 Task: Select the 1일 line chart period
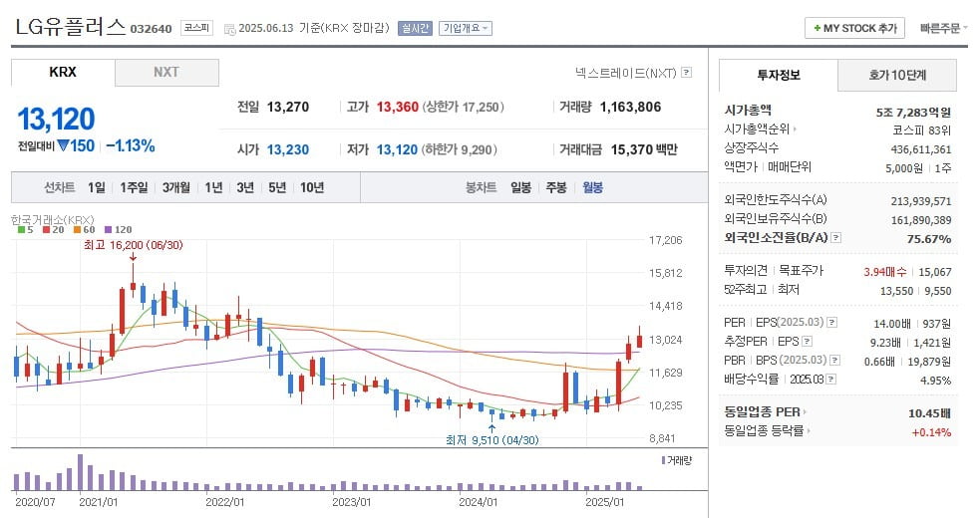pyautogui.click(x=97, y=187)
